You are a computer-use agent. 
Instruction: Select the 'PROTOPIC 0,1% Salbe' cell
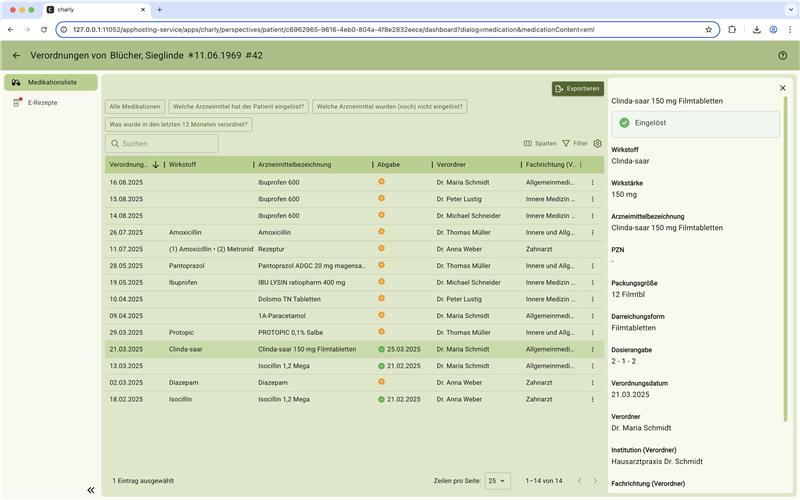[290, 333]
